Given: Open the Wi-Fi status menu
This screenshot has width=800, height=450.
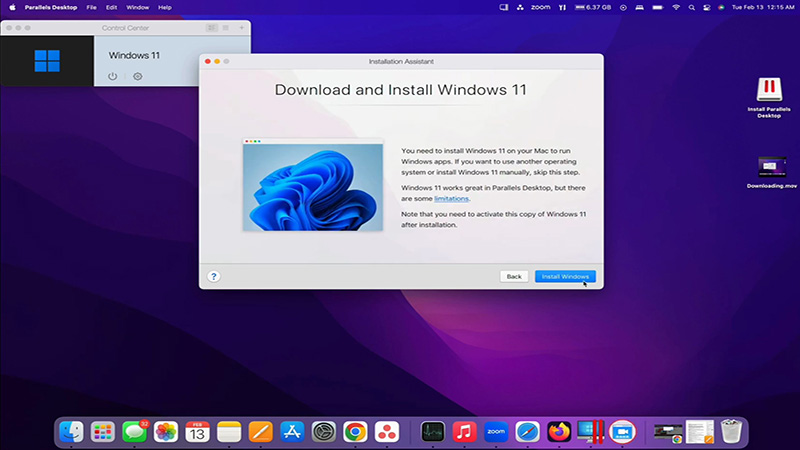Looking at the screenshot, I should coord(676,7).
